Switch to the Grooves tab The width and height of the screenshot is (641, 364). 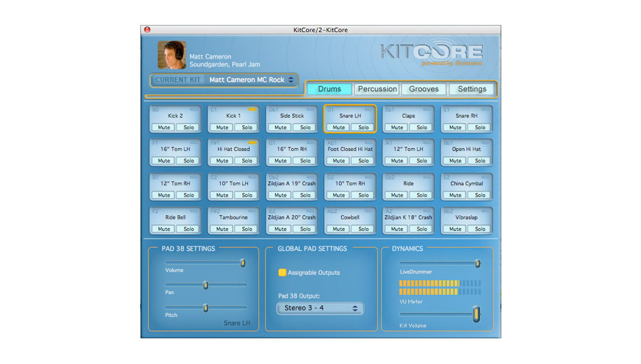tap(424, 89)
